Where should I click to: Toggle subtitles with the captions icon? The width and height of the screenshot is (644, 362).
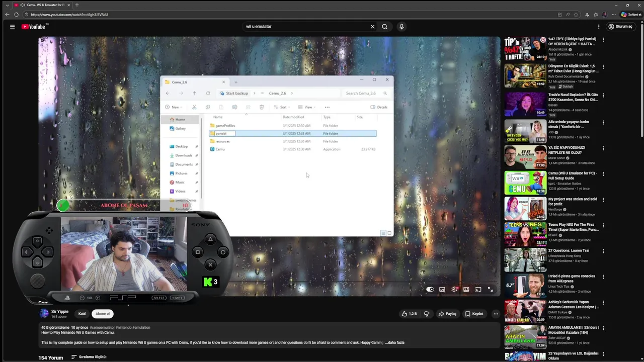click(x=442, y=289)
